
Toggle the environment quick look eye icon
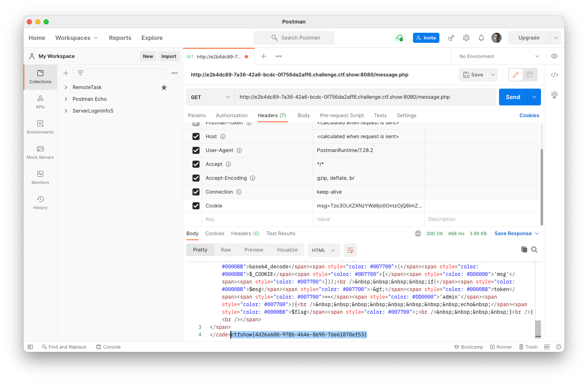point(554,56)
